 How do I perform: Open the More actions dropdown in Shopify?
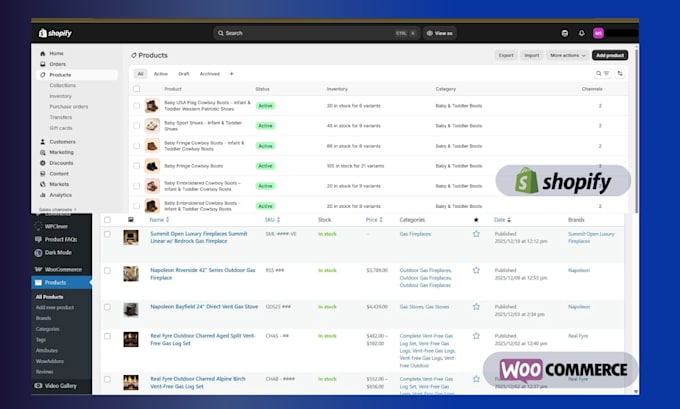pos(568,56)
